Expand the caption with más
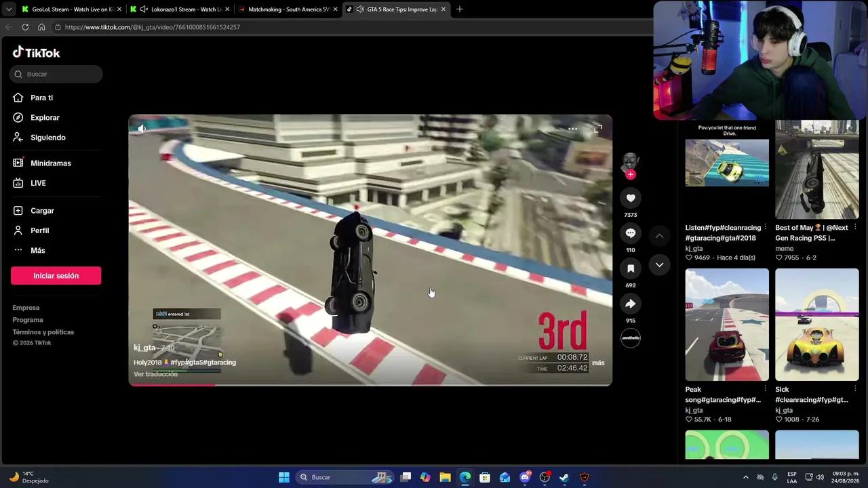Screen dimensions: 868x488 [598, 363]
